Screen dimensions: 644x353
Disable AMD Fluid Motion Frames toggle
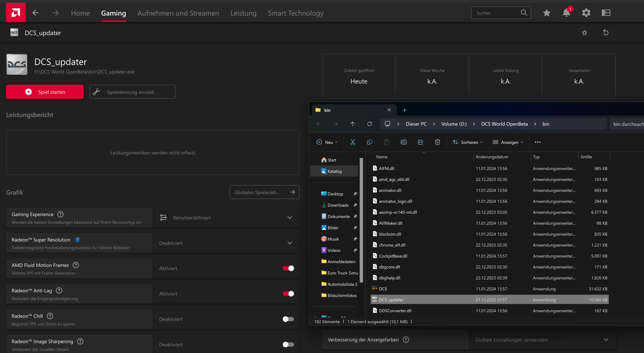(288, 268)
